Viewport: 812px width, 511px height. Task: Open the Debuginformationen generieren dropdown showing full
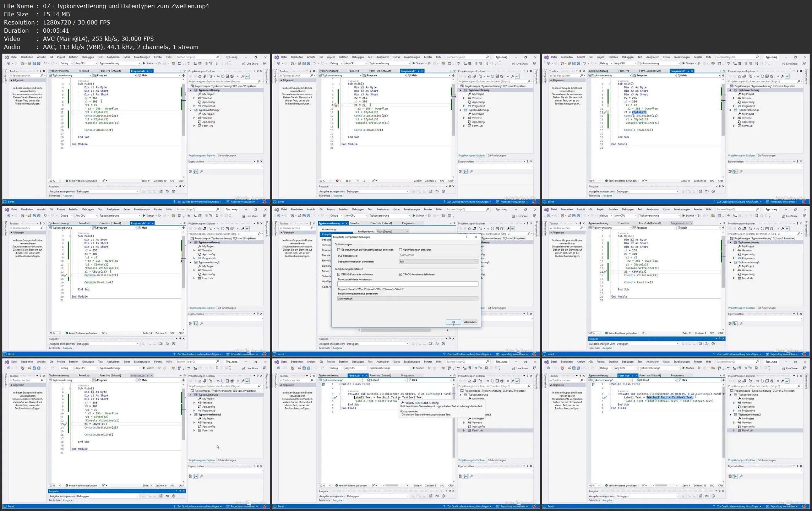coord(438,262)
